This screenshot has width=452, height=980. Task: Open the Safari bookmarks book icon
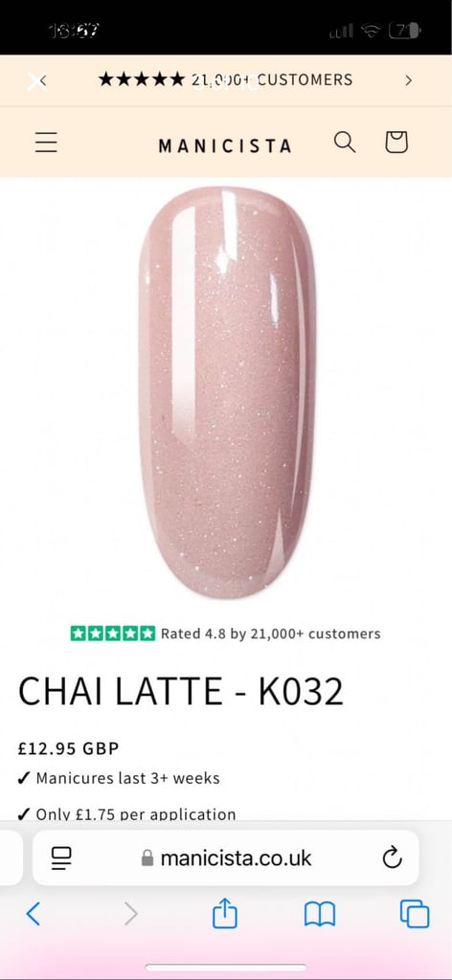tap(320, 914)
